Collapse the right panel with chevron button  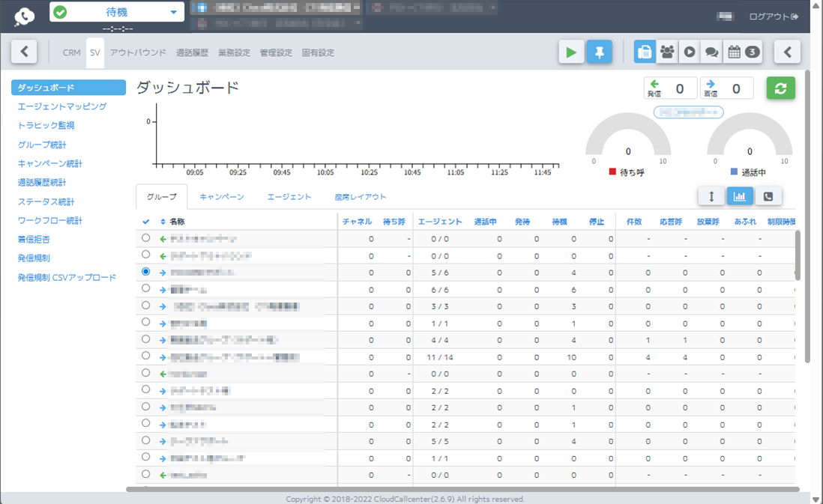[787, 52]
